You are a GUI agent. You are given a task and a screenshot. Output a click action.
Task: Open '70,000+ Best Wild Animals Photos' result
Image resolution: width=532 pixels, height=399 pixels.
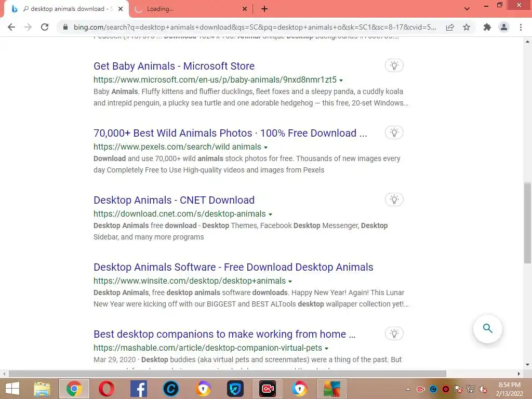pyautogui.click(x=230, y=133)
